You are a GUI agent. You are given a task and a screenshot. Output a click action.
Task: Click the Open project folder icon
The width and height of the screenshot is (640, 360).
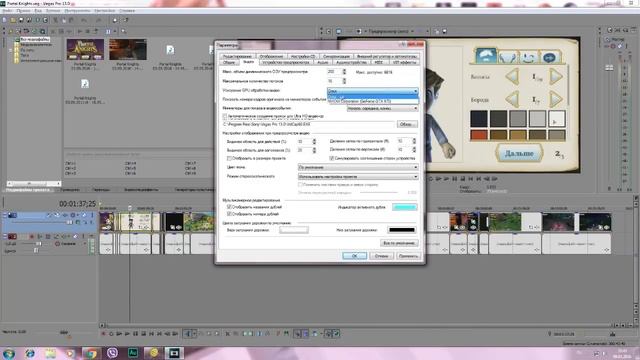13,20
